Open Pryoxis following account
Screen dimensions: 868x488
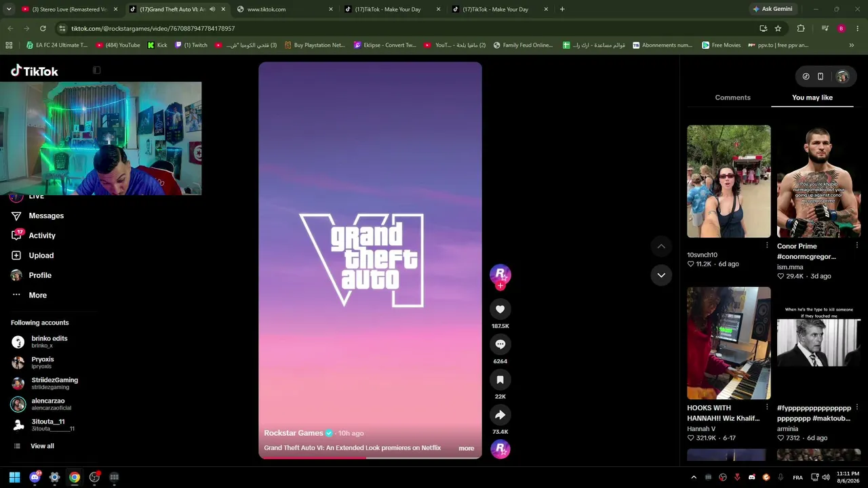tap(42, 363)
